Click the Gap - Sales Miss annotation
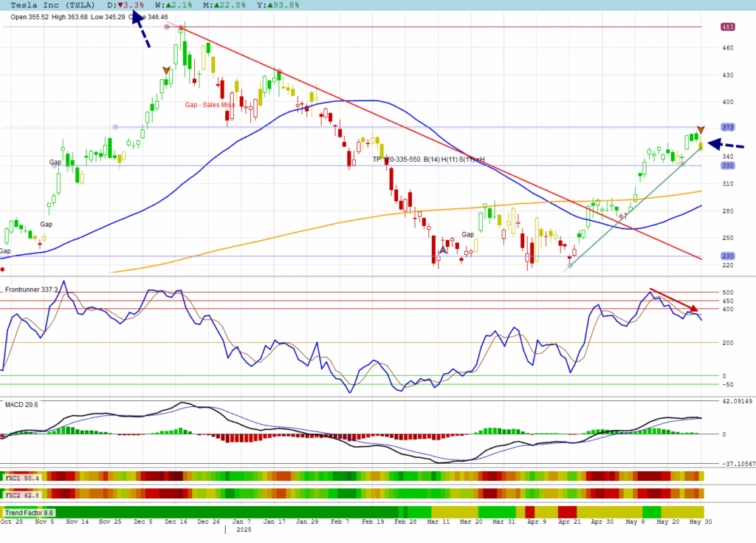The width and height of the screenshot is (756, 543). (210, 105)
